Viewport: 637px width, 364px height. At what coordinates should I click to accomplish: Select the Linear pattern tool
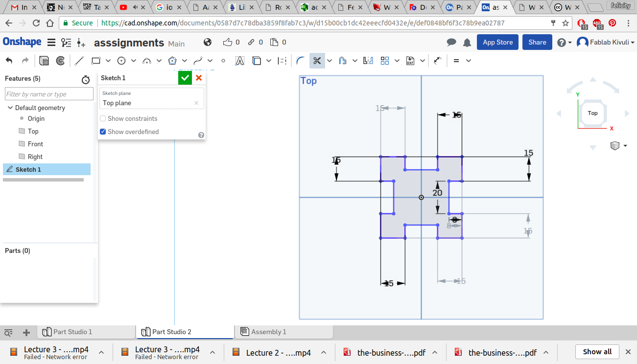pos(385,61)
